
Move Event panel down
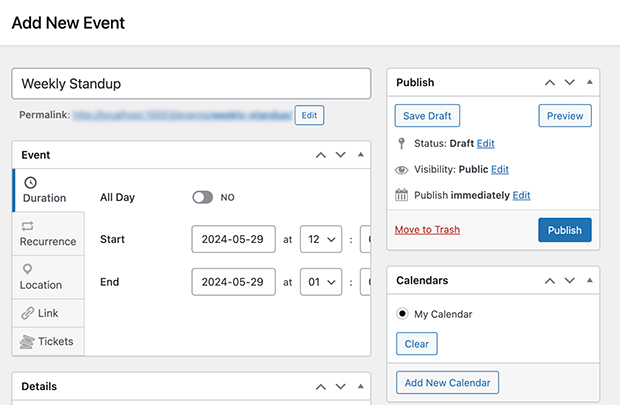pyautogui.click(x=340, y=155)
